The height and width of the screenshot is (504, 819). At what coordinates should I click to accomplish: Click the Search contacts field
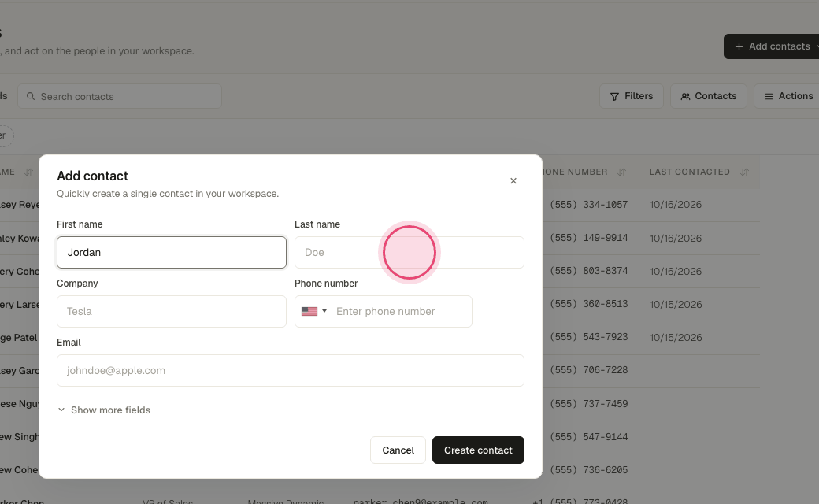(x=120, y=96)
